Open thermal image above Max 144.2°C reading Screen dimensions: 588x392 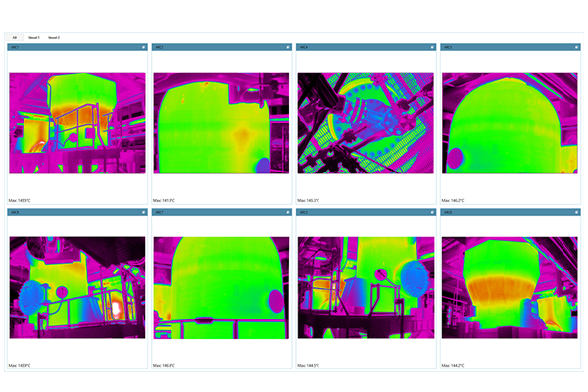(510, 288)
